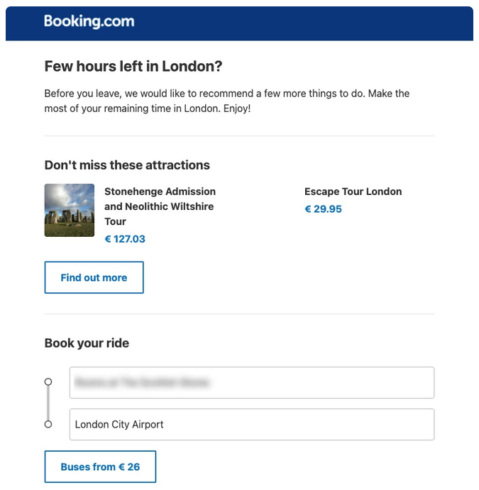Click the London City Airport destination field

(252, 424)
